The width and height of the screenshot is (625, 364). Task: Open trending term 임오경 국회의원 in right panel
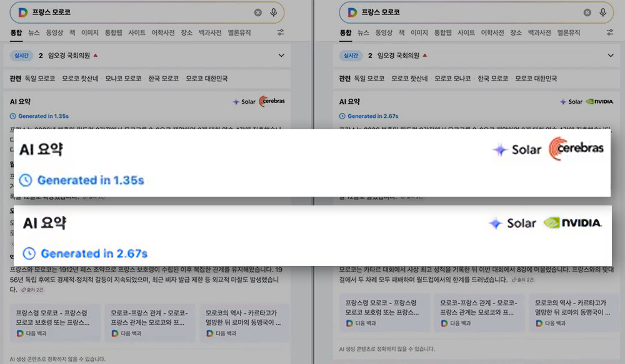tap(398, 56)
